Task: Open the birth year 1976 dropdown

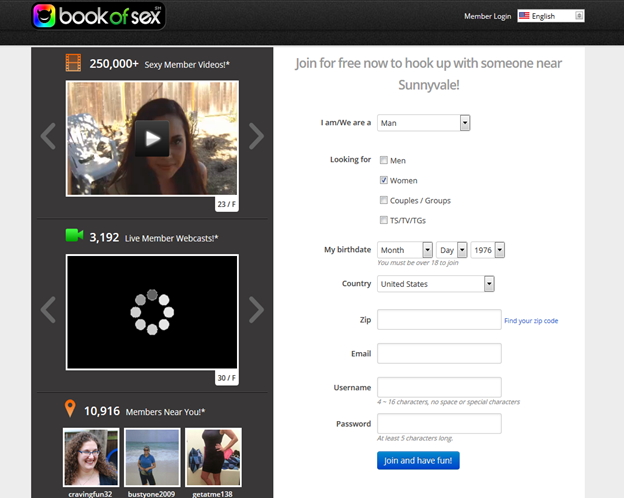Action: click(488, 250)
